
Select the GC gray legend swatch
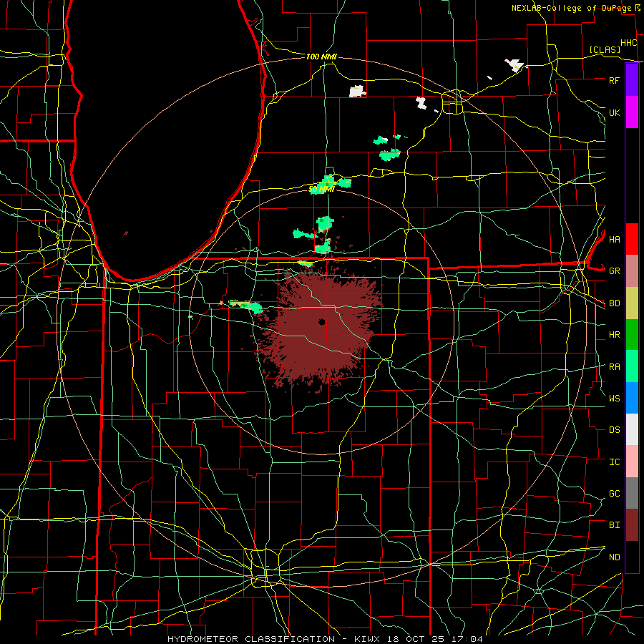pyautogui.click(x=632, y=493)
